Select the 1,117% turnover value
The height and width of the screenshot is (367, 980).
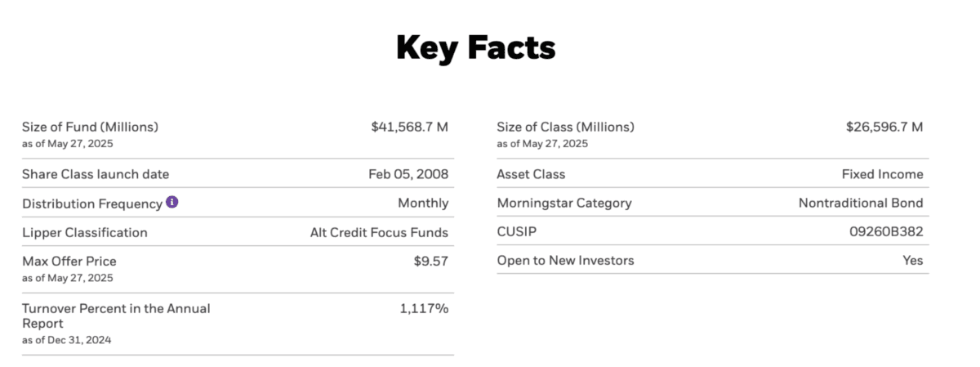[x=424, y=308]
